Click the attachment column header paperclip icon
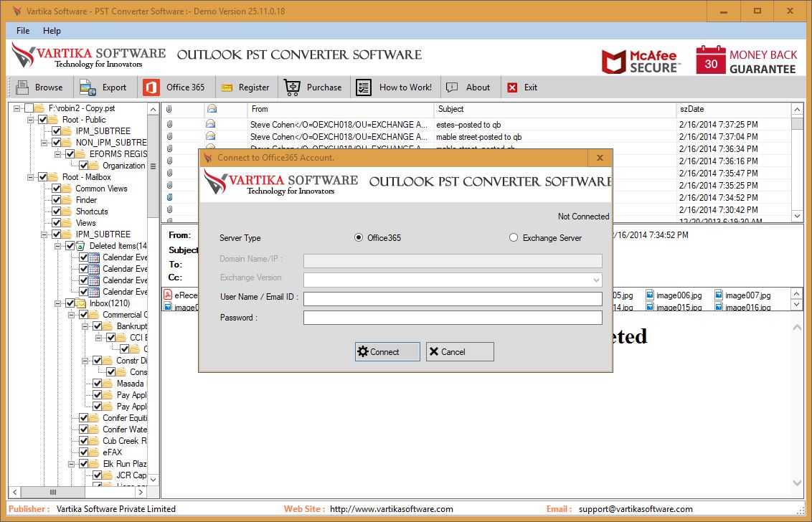Screen dimensions: 812x522 pos(169,109)
